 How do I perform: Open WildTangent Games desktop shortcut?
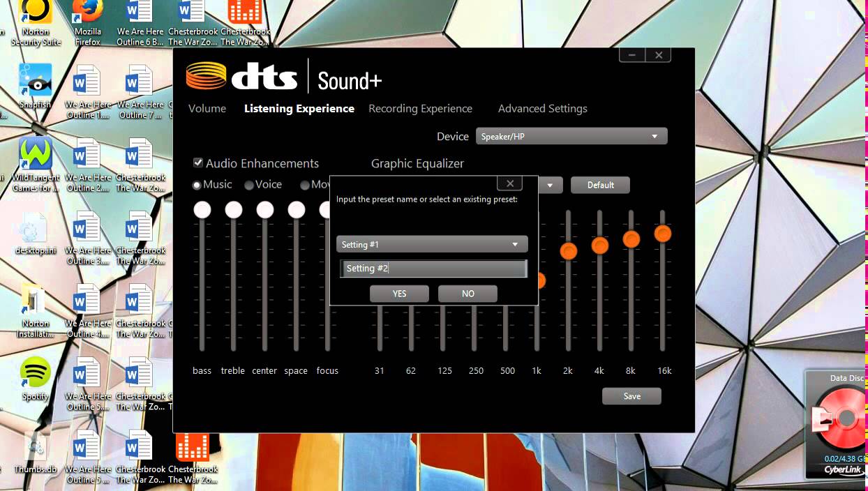pyautogui.click(x=36, y=165)
